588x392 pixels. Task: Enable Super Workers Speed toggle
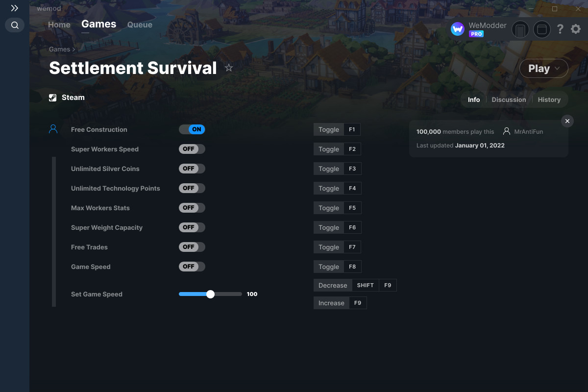[x=192, y=149]
